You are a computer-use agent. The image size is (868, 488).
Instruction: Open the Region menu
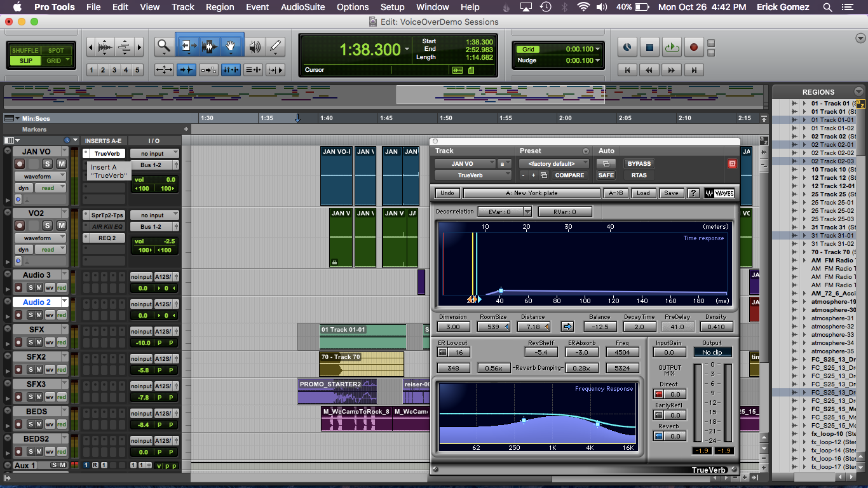point(220,7)
